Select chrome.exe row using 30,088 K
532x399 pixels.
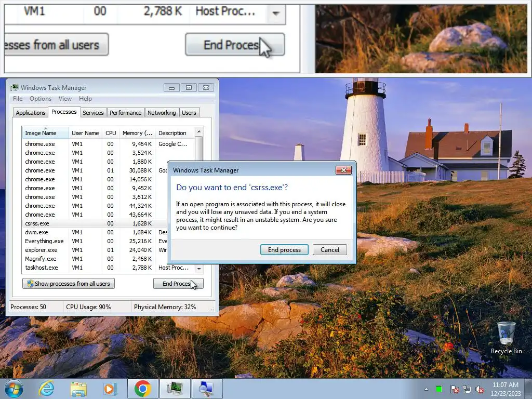pos(95,170)
